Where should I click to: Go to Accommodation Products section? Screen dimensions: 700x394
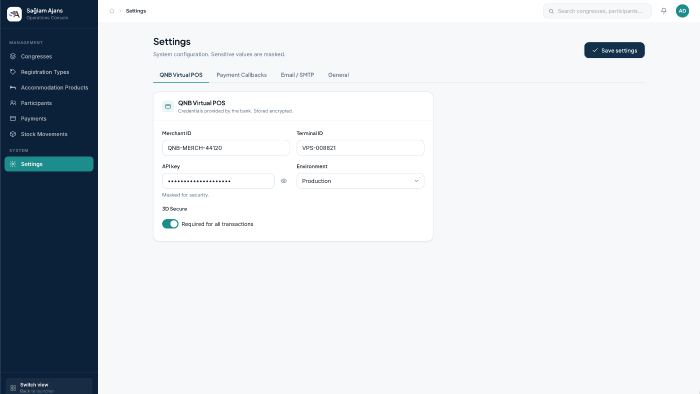coord(49,87)
